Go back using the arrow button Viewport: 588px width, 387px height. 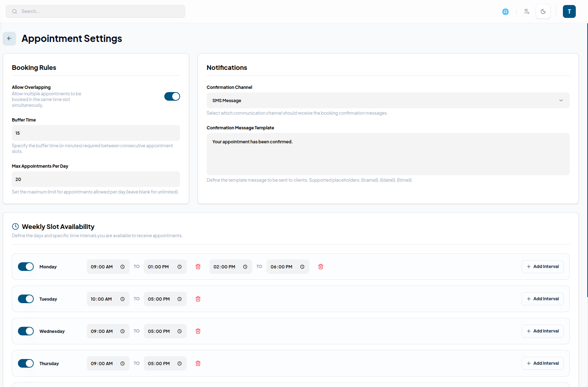[9, 38]
